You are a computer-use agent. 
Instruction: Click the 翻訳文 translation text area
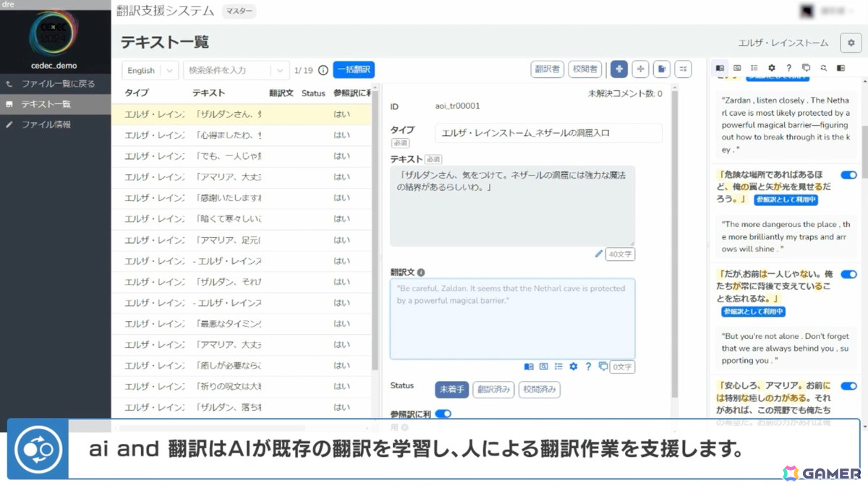(513, 319)
